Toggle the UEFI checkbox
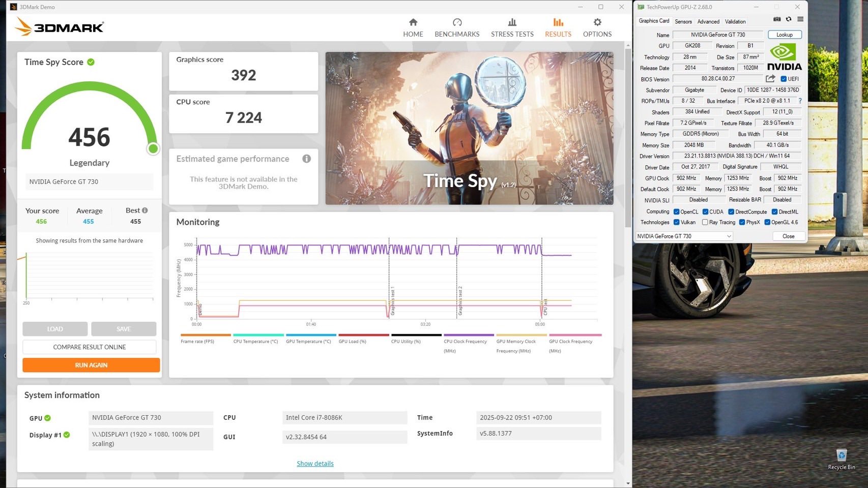868x488 pixels. [784, 79]
